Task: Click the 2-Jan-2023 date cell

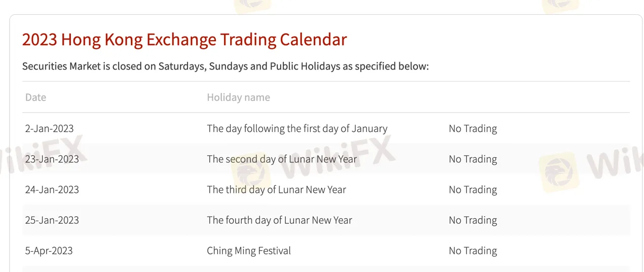Action: click(49, 129)
